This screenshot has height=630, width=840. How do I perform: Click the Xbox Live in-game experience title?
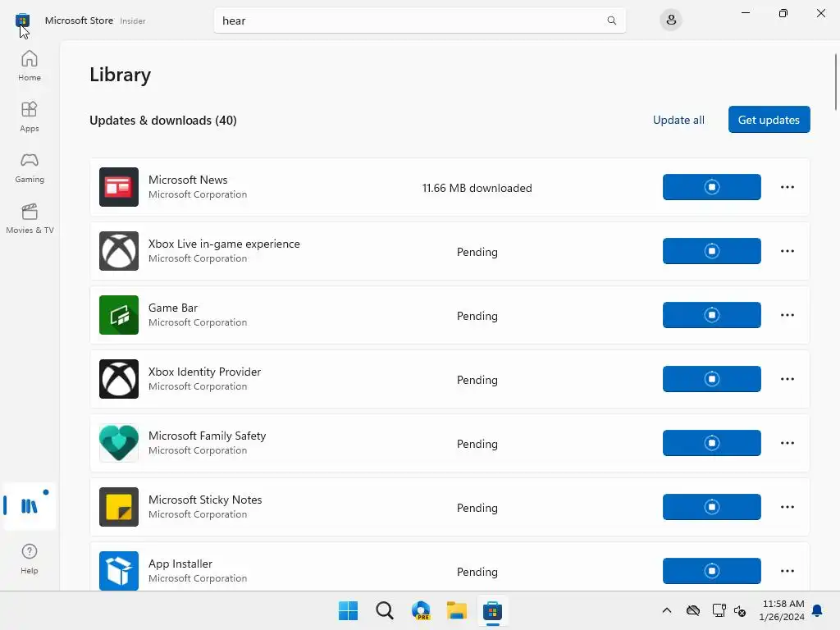pos(224,244)
